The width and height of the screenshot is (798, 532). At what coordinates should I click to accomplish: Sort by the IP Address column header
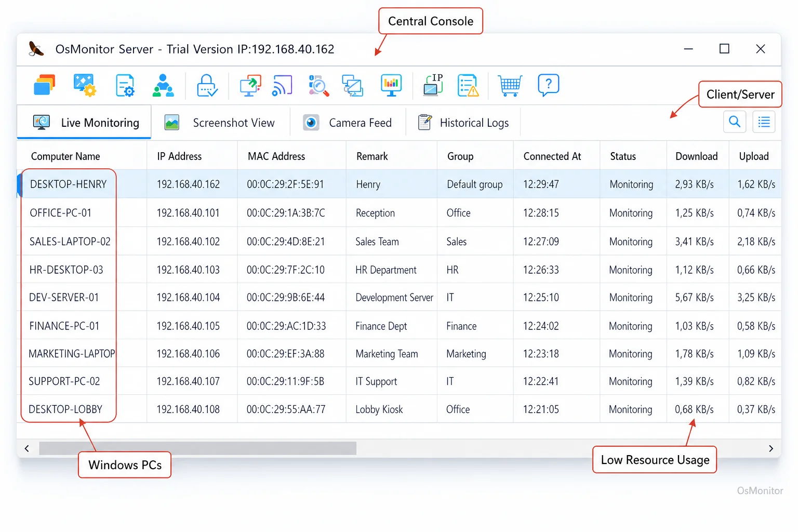pos(179,156)
